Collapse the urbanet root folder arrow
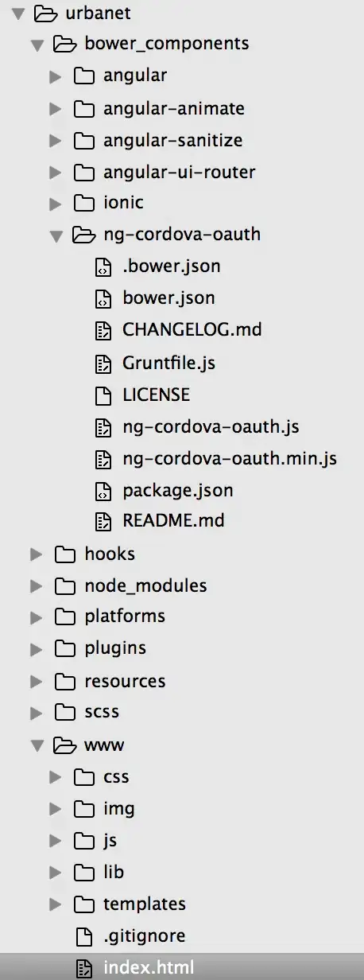The width and height of the screenshot is (364, 980). [x=17, y=14]
